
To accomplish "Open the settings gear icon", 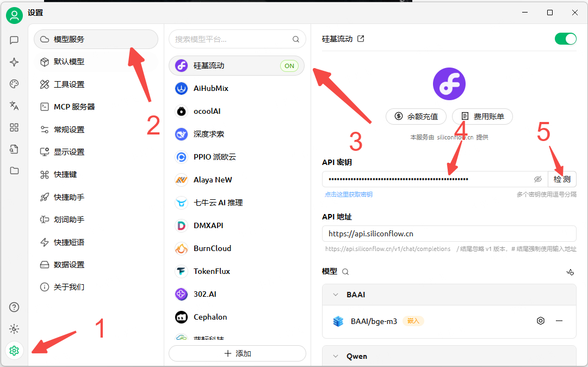I will pyautogui.click(x=14, y=351).
